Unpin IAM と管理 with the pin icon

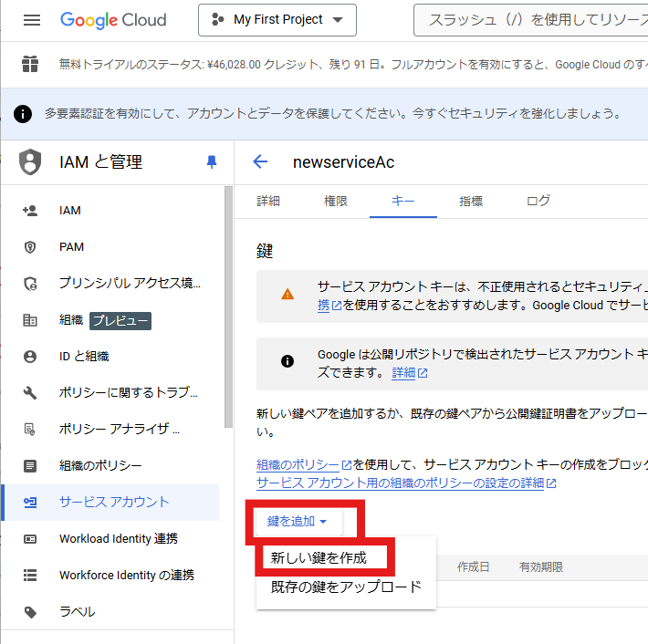click(x=212, y=162)
